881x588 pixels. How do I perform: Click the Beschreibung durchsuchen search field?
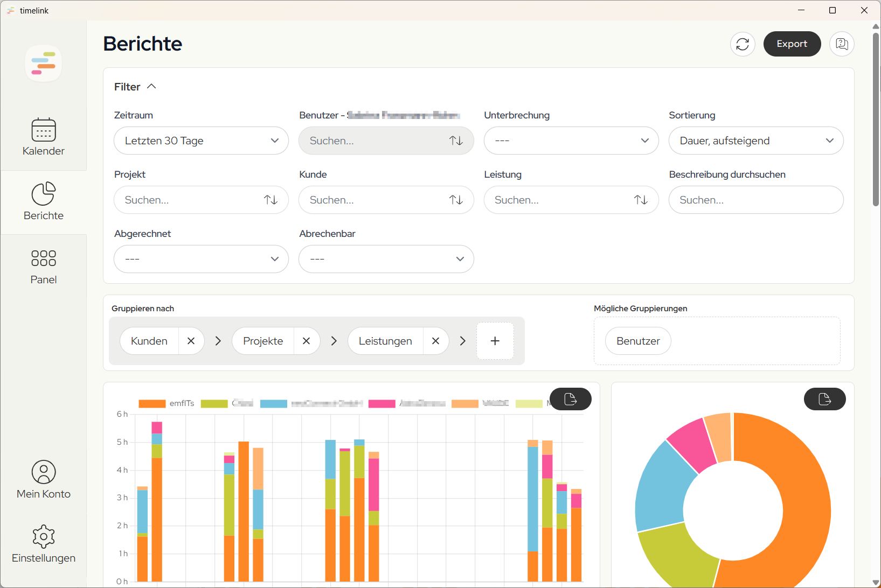(755, 200)
